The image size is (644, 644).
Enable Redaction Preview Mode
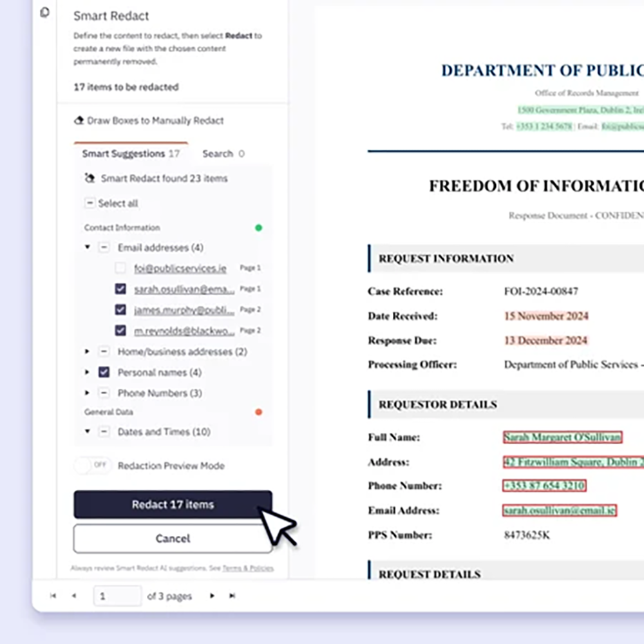tap(92, 466)
